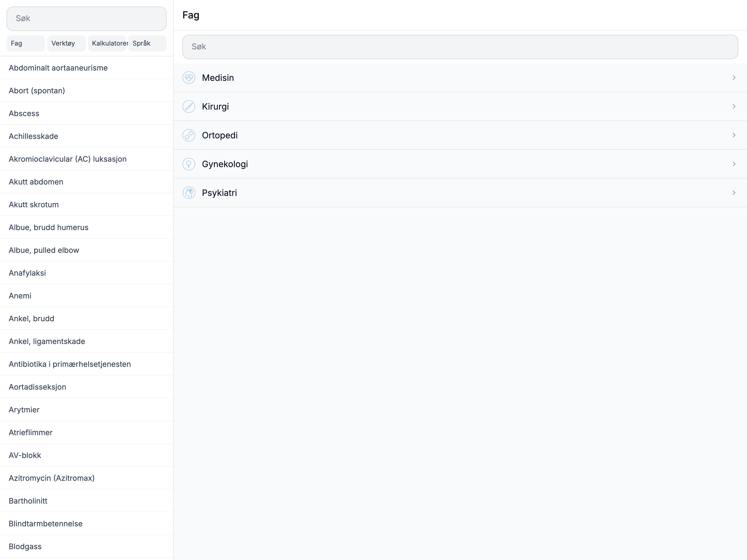
Task: Open Abort (spontan) entry
Action: pos(86,90)
